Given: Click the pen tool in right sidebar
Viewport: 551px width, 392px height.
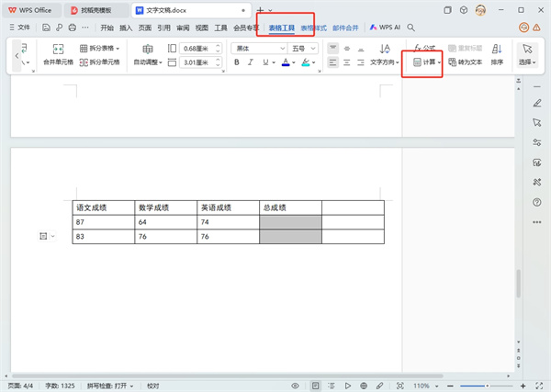Looking at the screenshot, I should [537, 103].
